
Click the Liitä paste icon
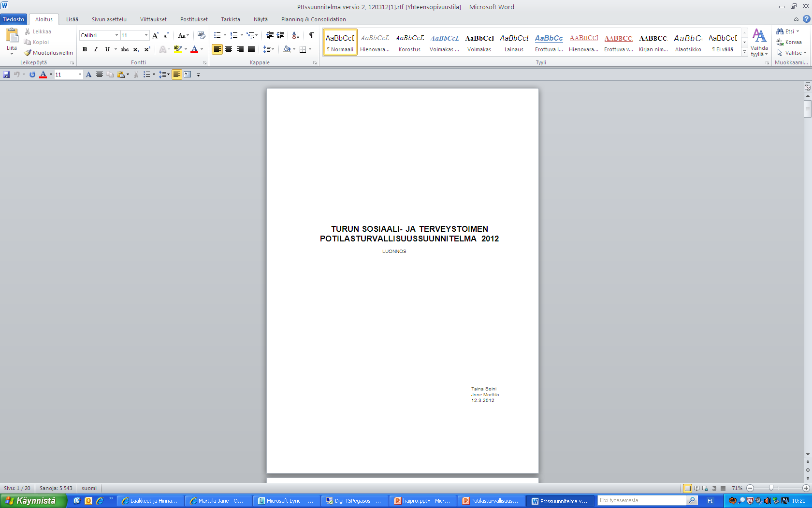pyautogui.click(x=12, y=35)
